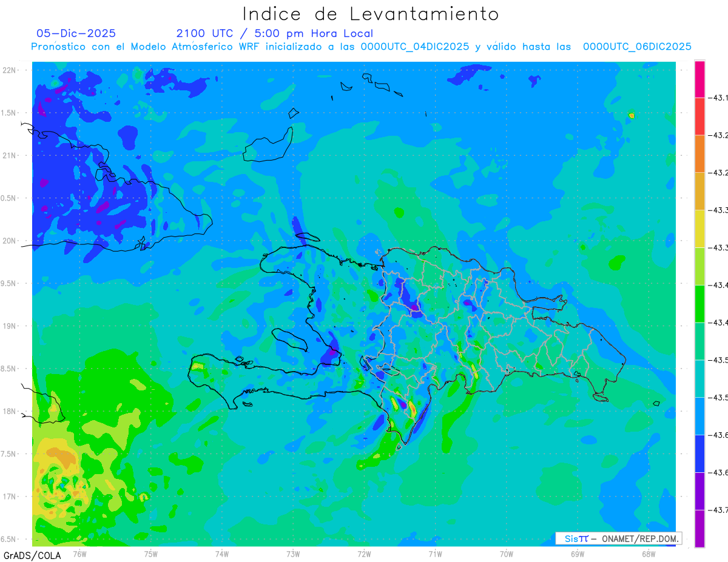Click "2100 UTC / 5:00 pm Hora Local"
This screenshot has height=562, width=728.
[x=275, y=33]
